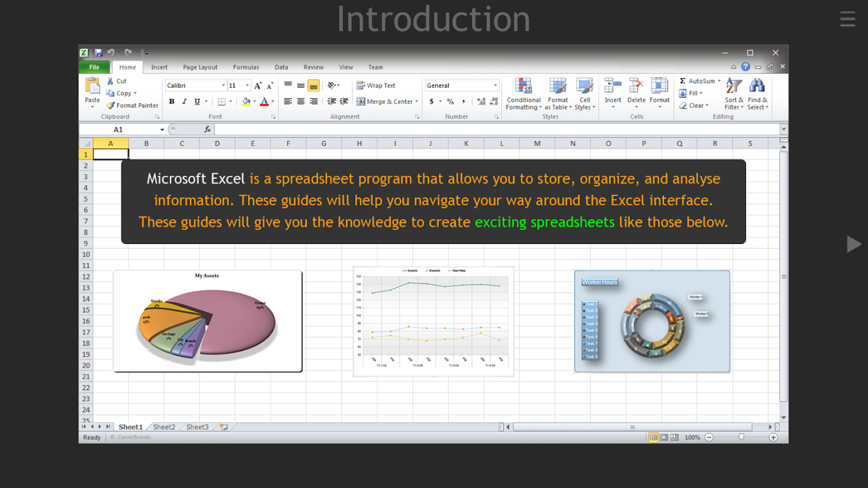
Task: Click the AutoSum sigma icon
Action: tap(683, 81)
